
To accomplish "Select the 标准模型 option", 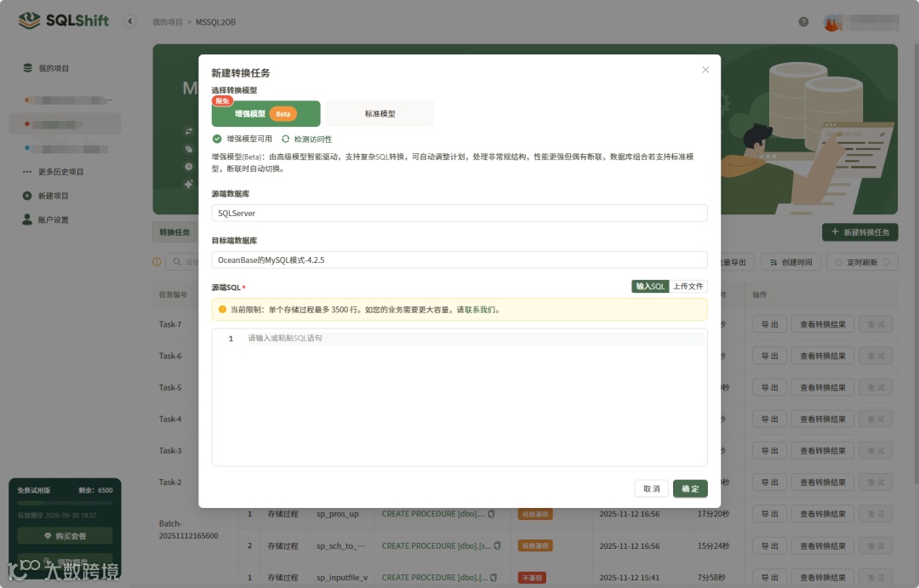I will tap(380, 114).
